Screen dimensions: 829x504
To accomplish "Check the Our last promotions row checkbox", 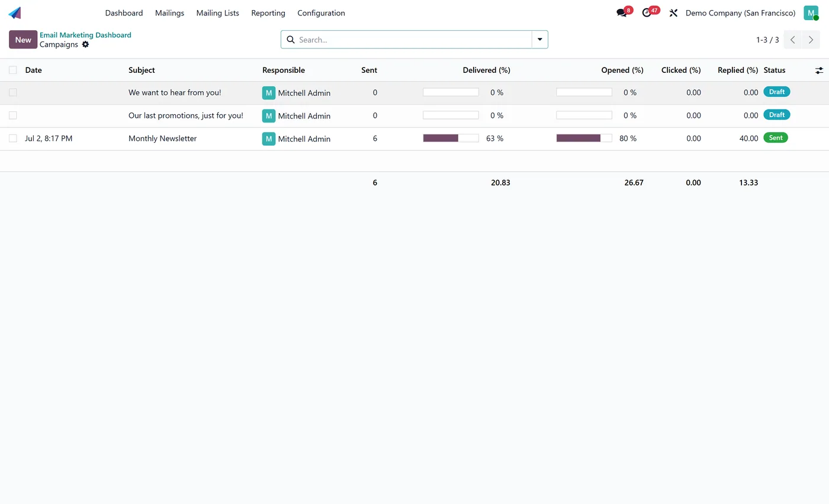I will (13, 115).
